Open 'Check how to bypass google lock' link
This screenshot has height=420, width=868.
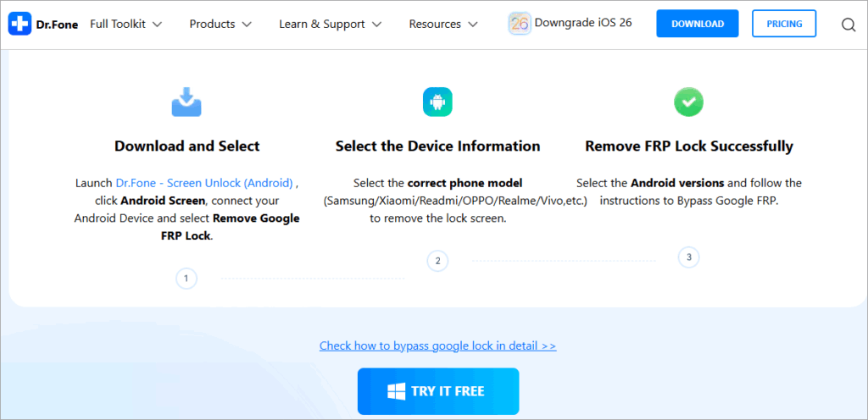pyautogui.click(x=437, y=345)
